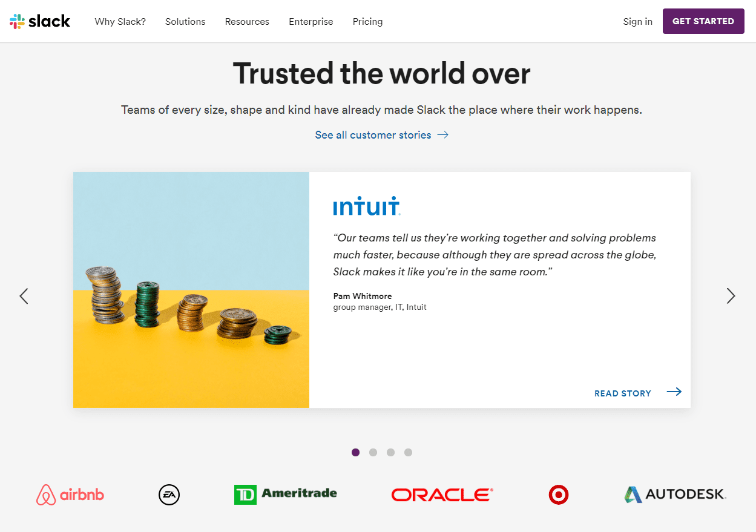The width and height of the screenshot is (756, 532).
Task: Click the TD Ameritrade logo
Action: coord(286,494)
